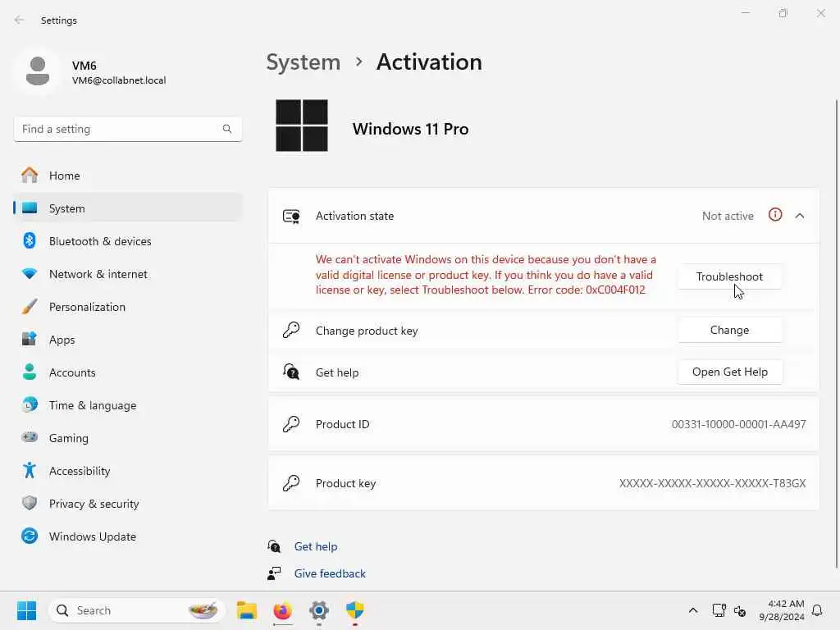Image resolution: width=840 pixels, height=630 pixels.
Task: Open Gaming settings
Action: tap(127, 438)
